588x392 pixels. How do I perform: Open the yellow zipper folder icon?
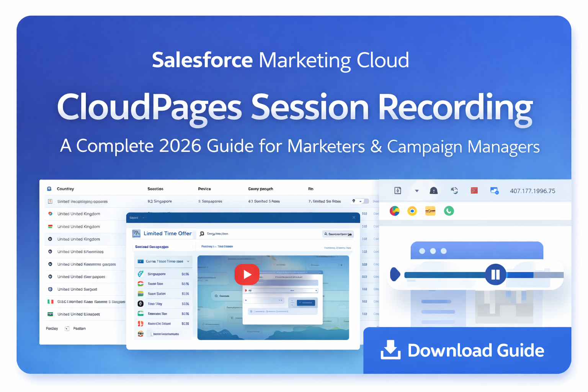click(x=430, y=211)
